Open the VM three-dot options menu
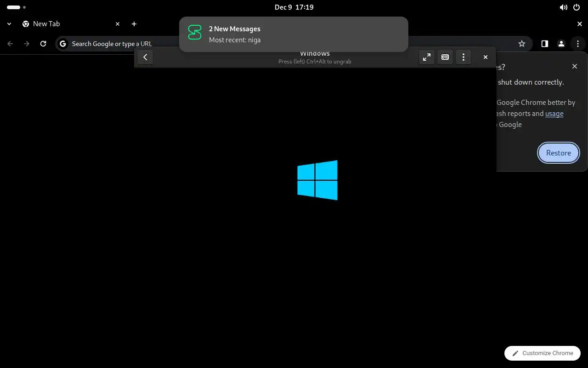This screenshot has height=368, width=588. pyautogui.click(x=464, y=57)
